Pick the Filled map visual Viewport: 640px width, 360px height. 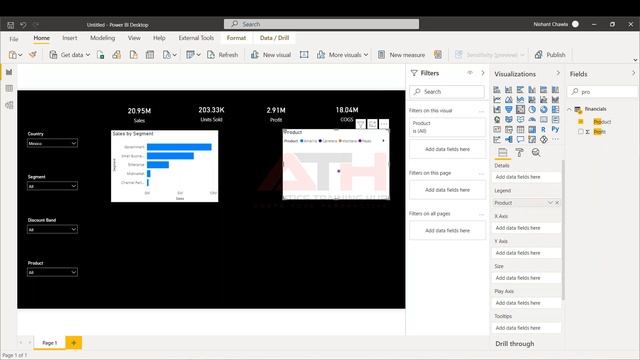pos(509,119)
